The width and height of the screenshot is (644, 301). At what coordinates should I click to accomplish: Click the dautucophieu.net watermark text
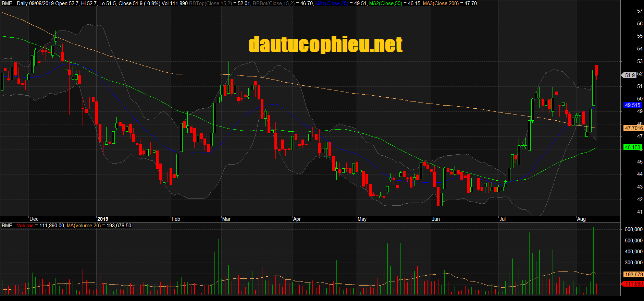[325, 45]
